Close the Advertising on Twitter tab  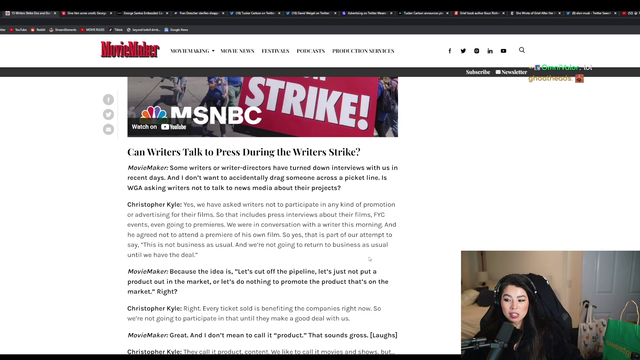391,13
